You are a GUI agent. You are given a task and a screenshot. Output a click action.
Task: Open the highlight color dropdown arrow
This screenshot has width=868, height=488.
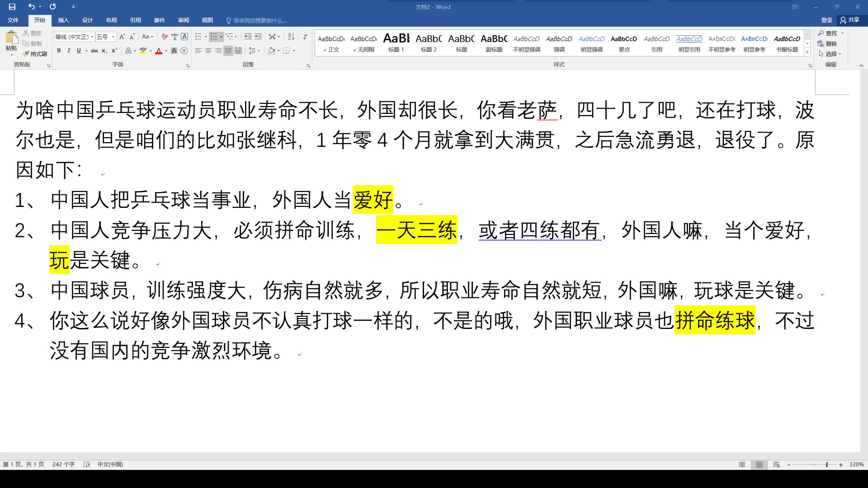[151, 51]
